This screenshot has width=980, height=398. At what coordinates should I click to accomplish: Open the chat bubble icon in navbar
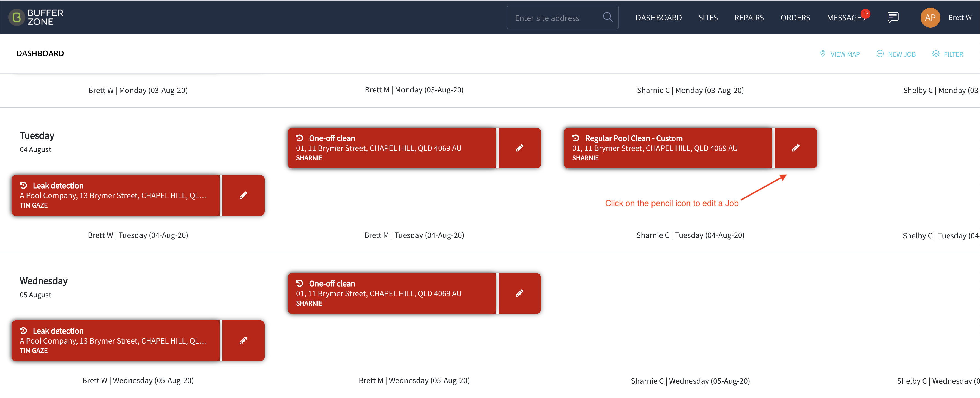893,18
